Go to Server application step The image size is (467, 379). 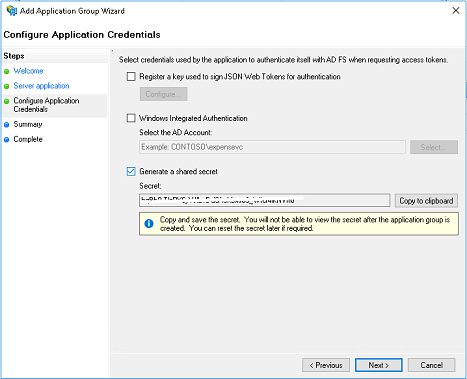pos(41,86)
